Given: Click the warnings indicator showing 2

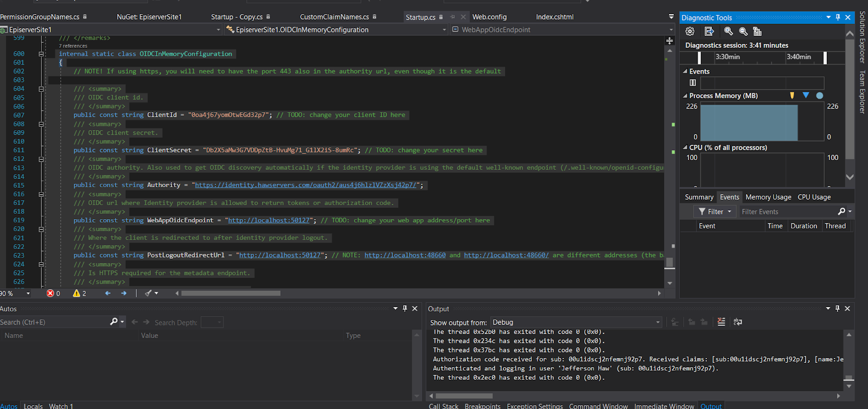Looking at the screenshot, I should (x=80, y=293).
